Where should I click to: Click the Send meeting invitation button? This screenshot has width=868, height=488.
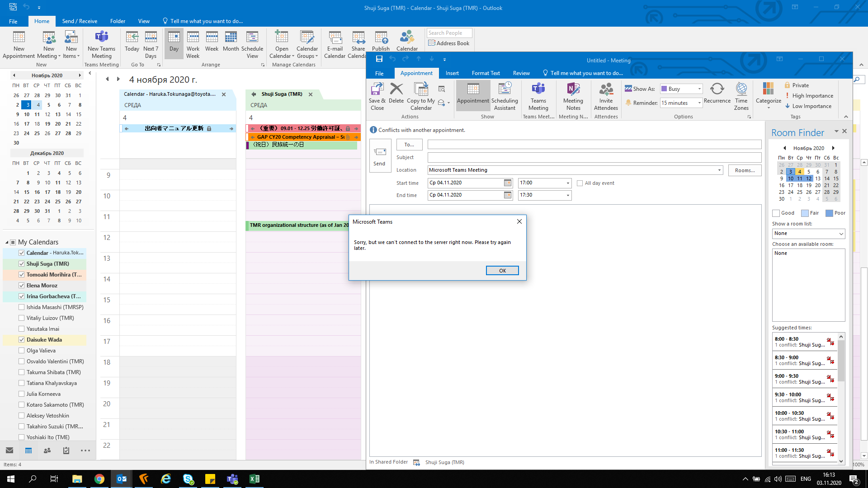[380, 156]
